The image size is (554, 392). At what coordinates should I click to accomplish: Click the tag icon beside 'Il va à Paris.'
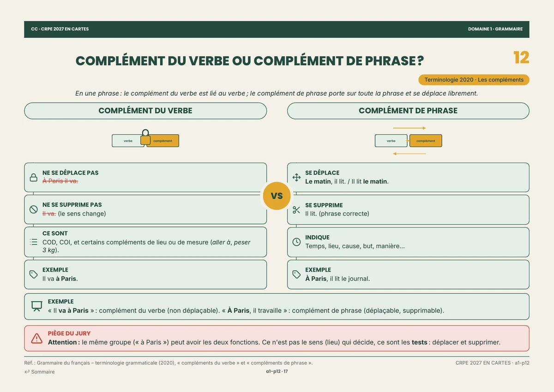tap(33, 274)
